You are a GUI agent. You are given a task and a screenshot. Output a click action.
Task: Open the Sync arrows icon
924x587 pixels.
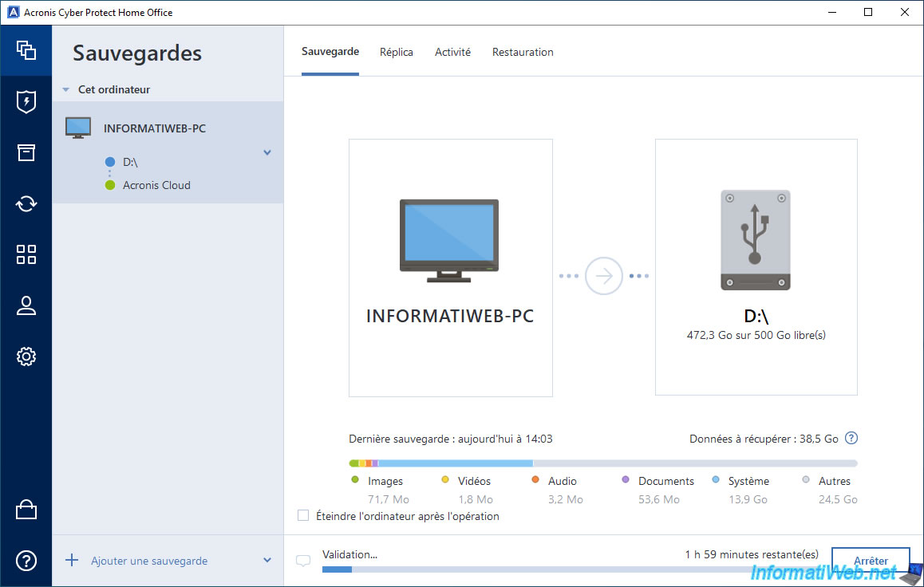click(x=26, y=203)
